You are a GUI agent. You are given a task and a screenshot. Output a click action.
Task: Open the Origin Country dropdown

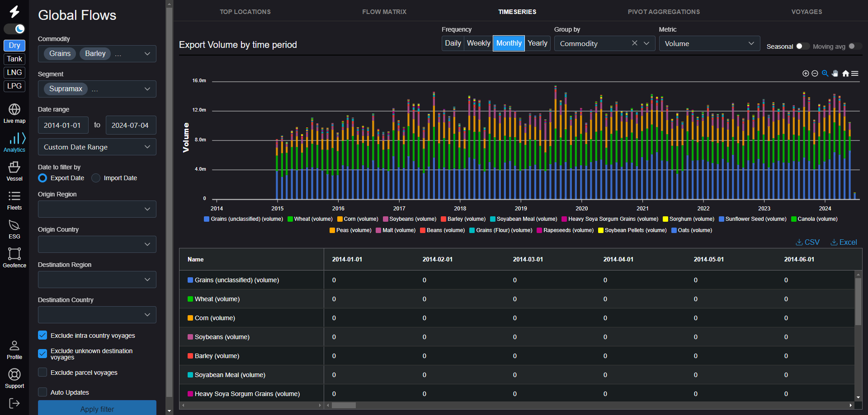97,244
